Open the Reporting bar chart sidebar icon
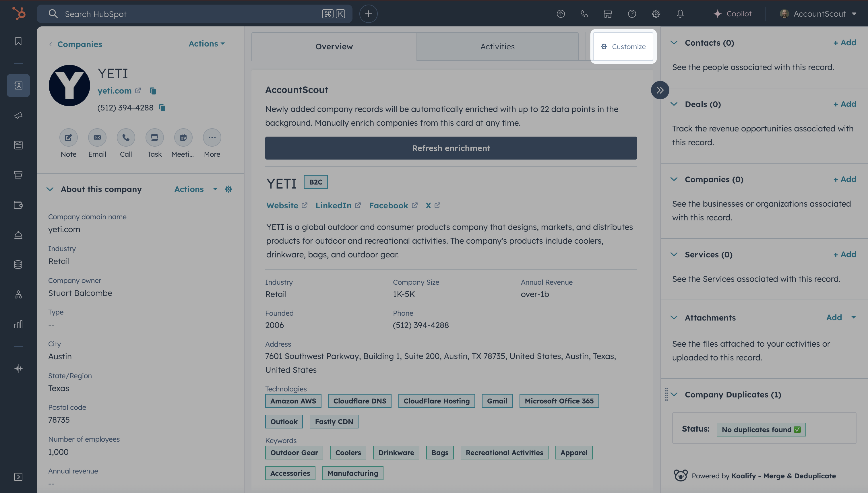Viewport: 868px width, 493px height. click(x=18, y=324)
